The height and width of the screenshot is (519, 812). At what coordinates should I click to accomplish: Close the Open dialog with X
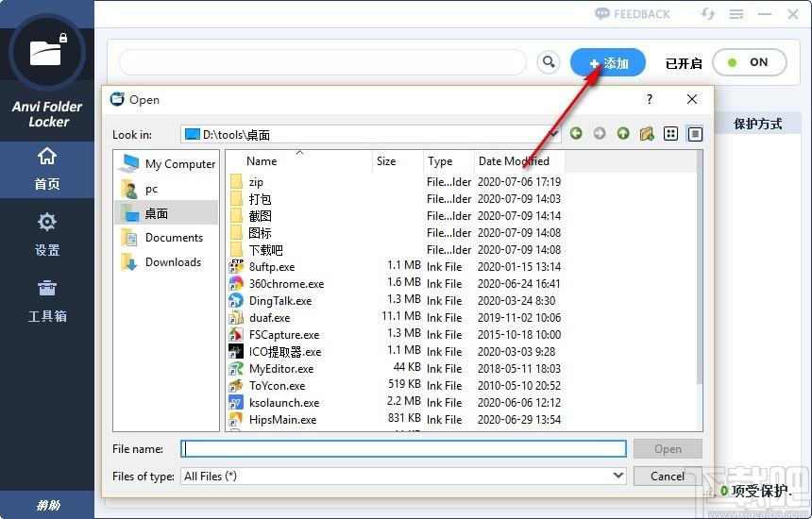692,99
